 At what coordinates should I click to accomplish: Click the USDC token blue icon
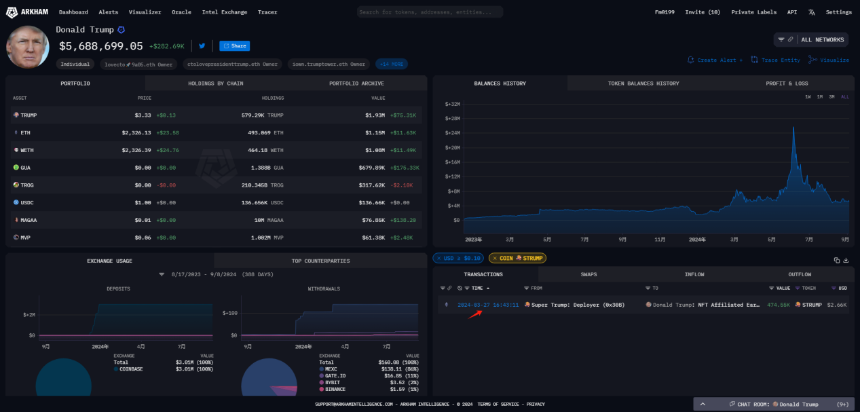15,202
